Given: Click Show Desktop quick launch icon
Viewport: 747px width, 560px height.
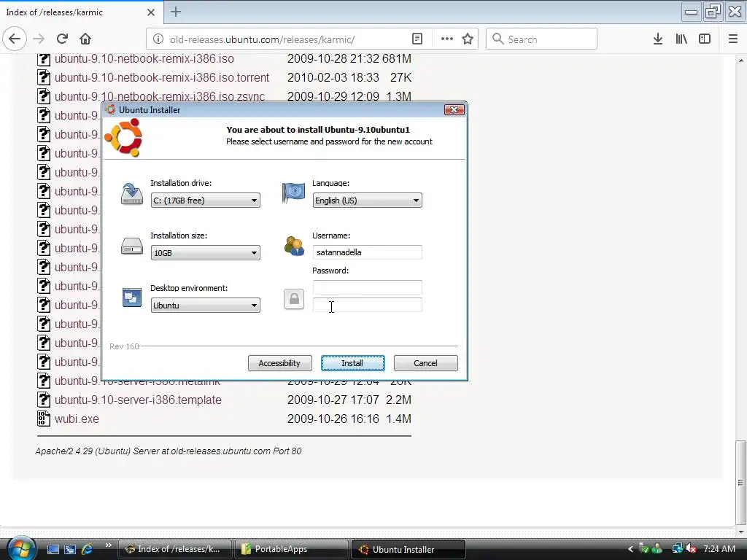Looking at the screenshot, I should [x=53, y=549].
